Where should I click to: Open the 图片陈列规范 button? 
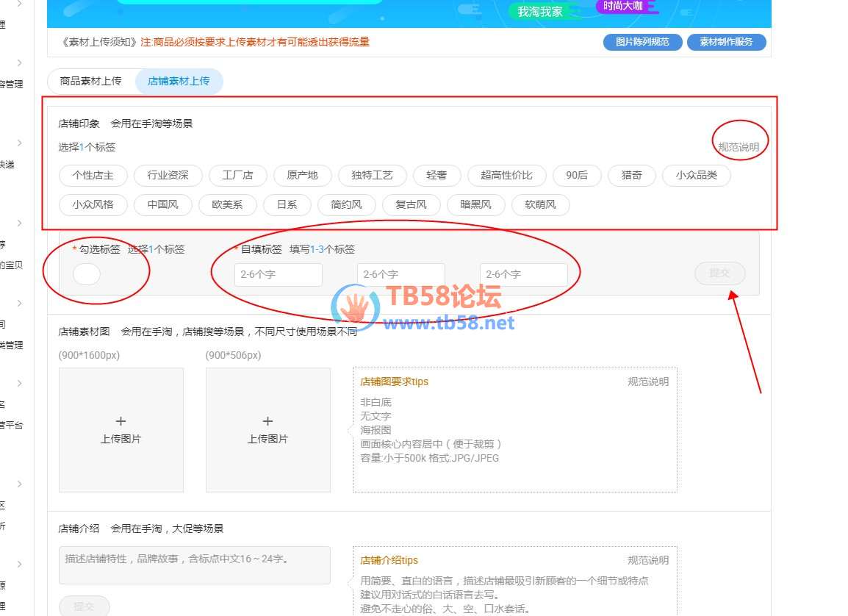point(642,42)
